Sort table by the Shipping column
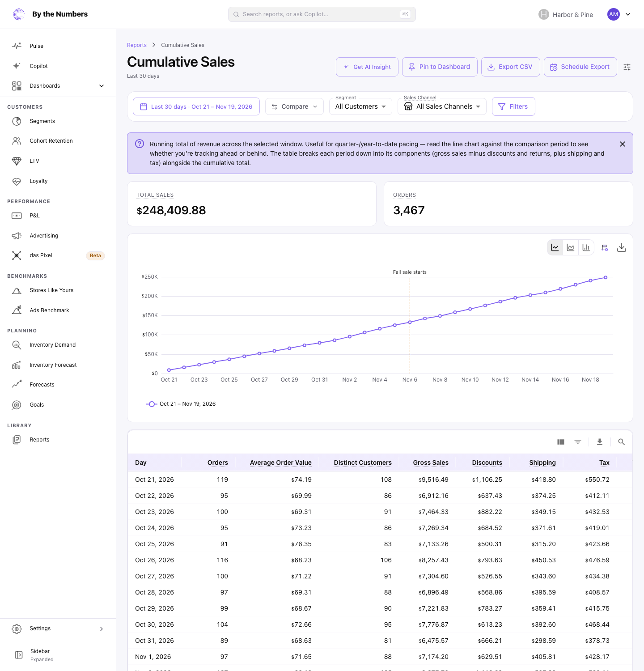Image resolution: width=644 pixels, height=671 pixels. [x=542, y=463]
